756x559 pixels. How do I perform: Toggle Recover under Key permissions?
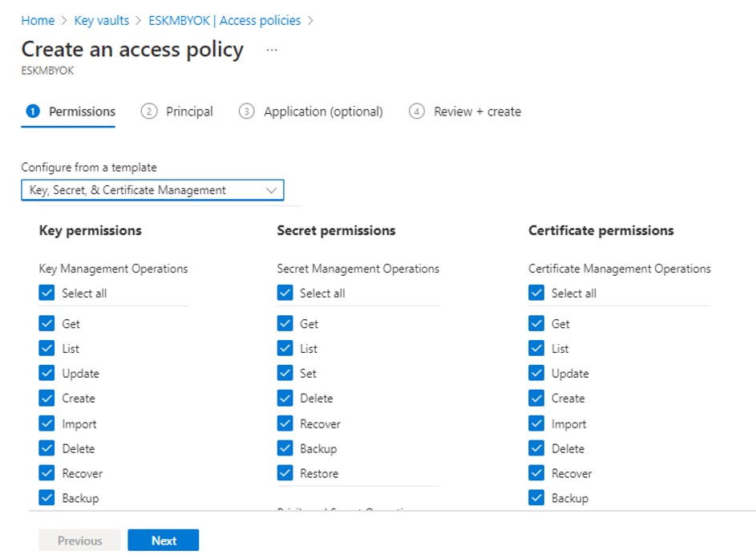tap(46, 472)
